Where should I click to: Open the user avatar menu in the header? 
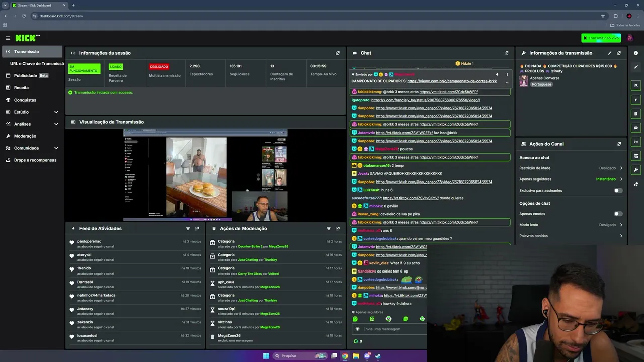pyautogui.click(x=630, y=38)
